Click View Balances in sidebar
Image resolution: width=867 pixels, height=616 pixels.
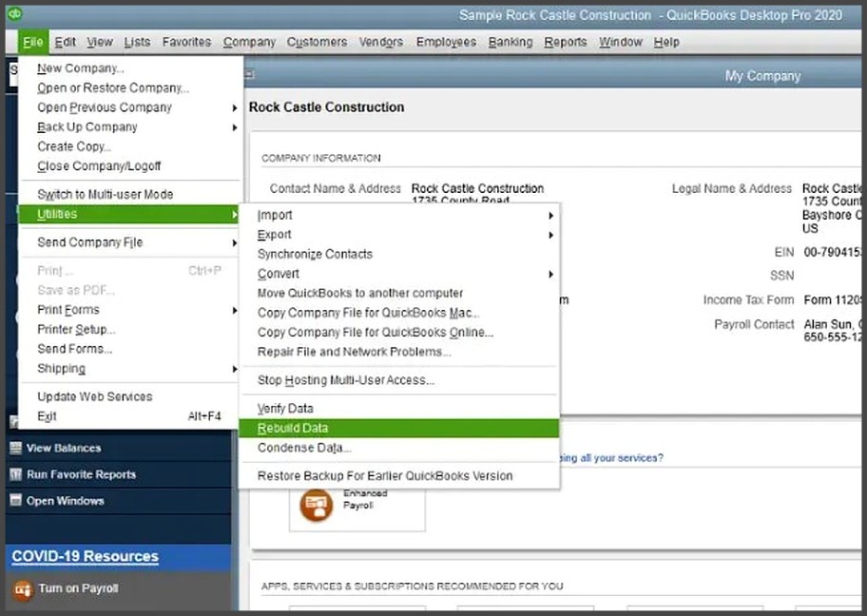pos(64,448)
